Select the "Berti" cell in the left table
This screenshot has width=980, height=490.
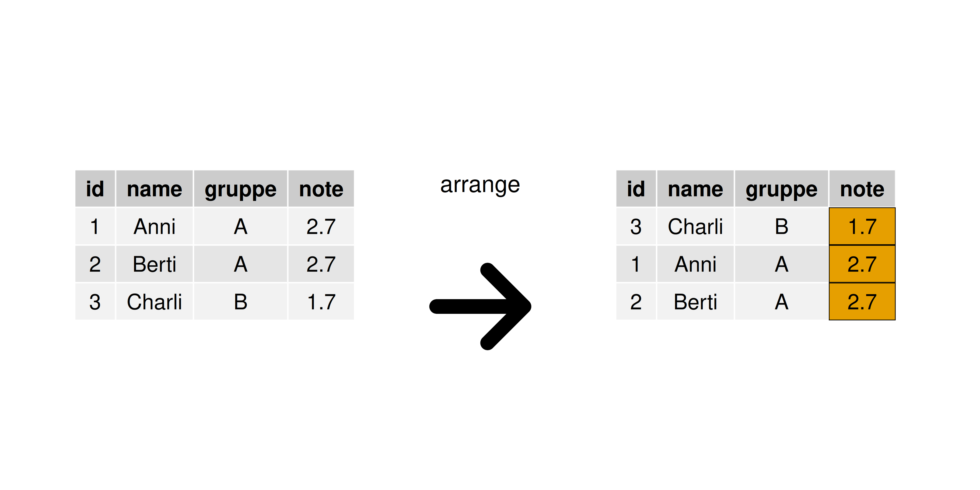[x=154, y=264]
